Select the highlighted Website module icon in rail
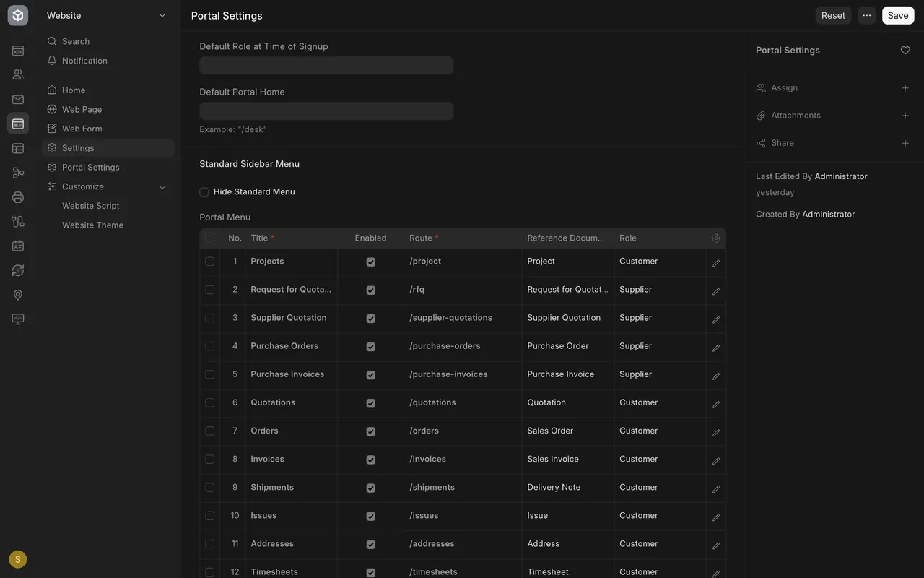 pos(18,124)
